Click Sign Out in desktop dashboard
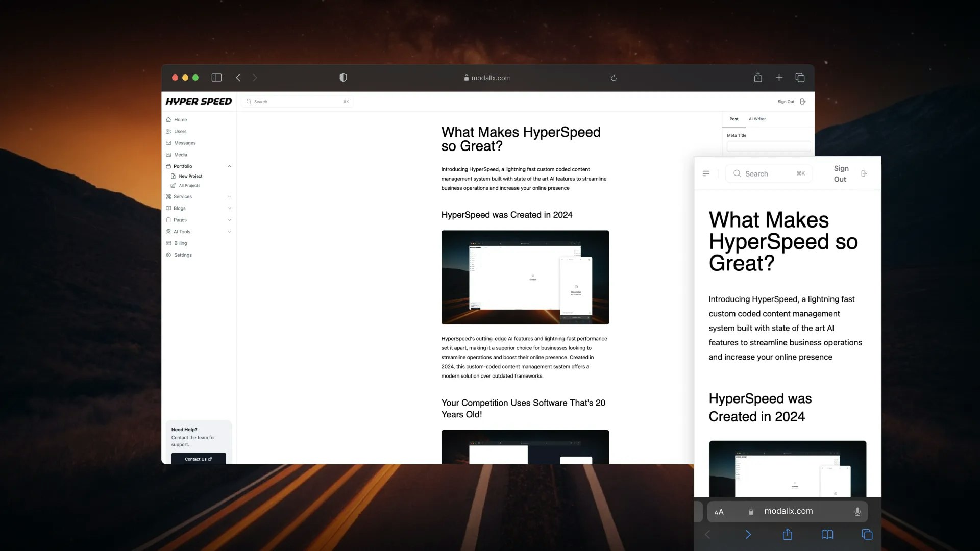980x551 pixels. click(x=786, y=102)
